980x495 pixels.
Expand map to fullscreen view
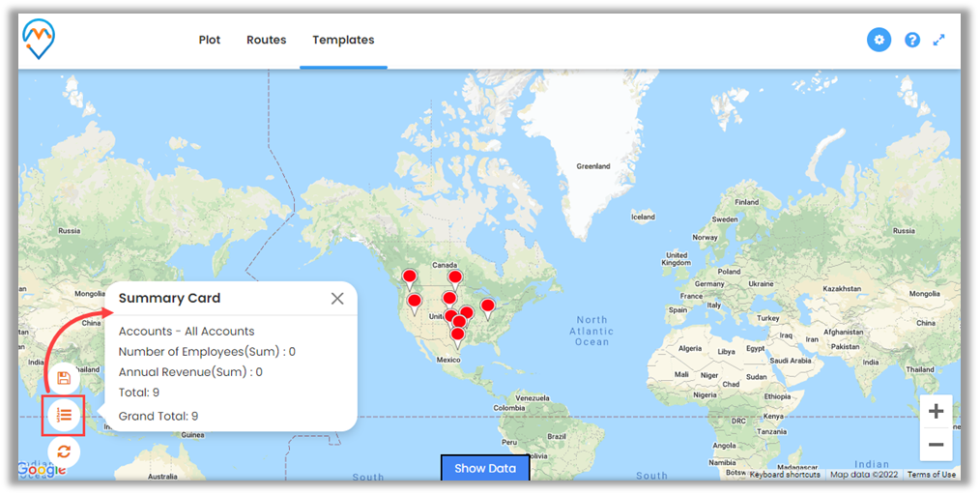[x=938, y=40]
